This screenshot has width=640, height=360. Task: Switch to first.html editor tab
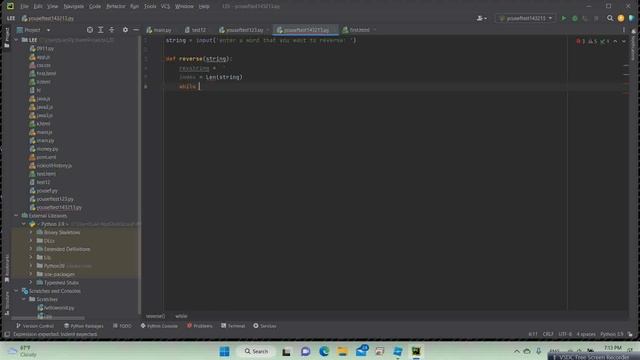pyautogui.click(x=358, y=30)
